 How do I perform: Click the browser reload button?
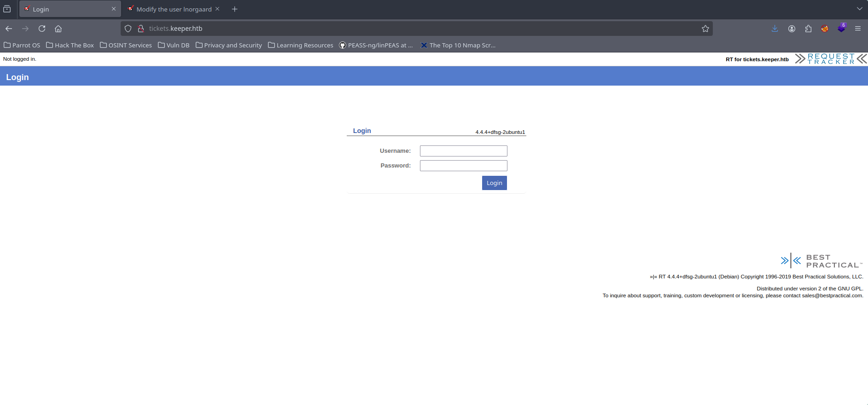tap(42, 29)
